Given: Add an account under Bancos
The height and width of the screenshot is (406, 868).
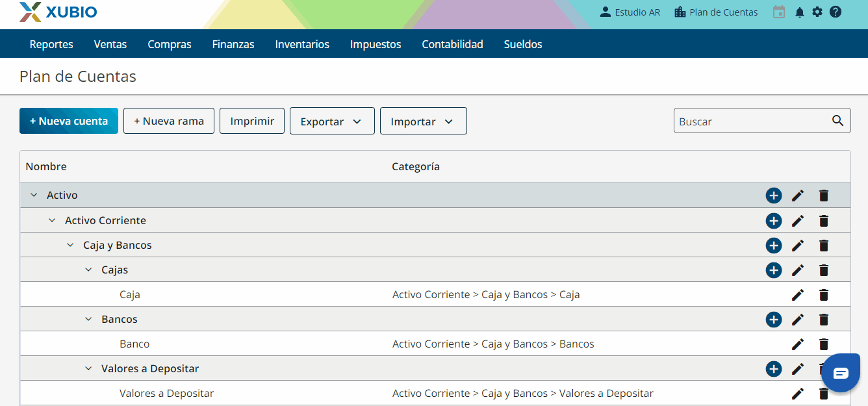Looking at the screenshot, I should click(x=773, y=320).
